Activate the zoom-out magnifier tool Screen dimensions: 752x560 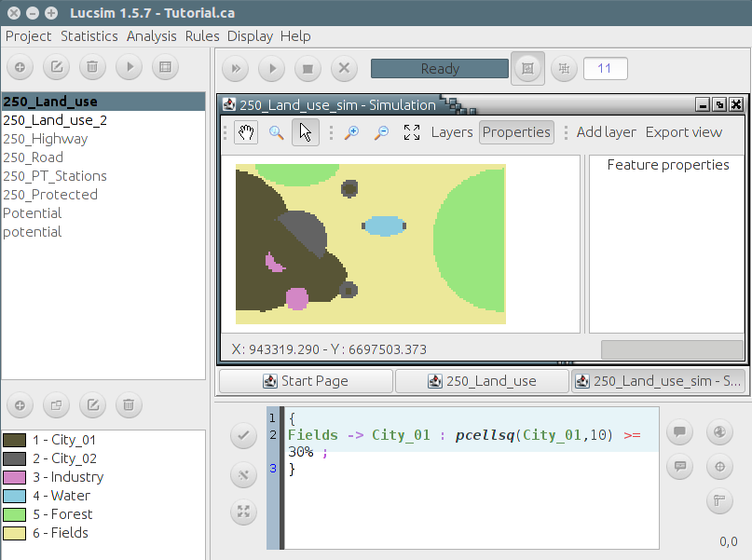[x=380, y=132]
